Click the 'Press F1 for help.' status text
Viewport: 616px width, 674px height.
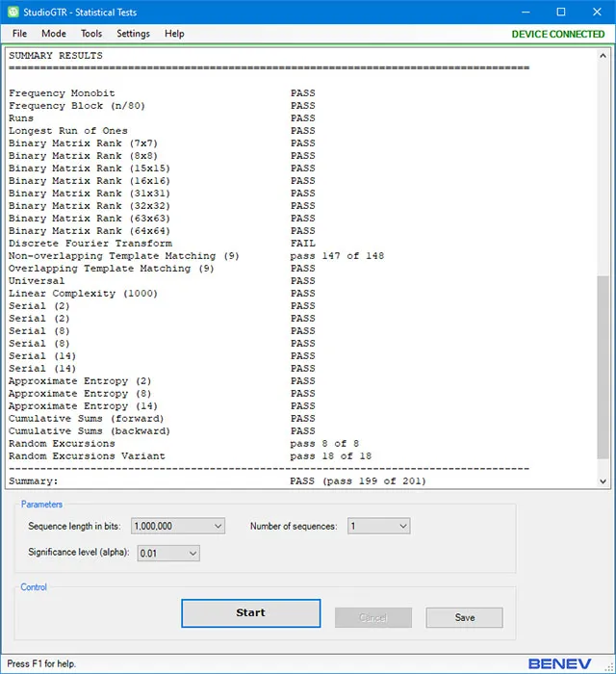coord(41,663)
